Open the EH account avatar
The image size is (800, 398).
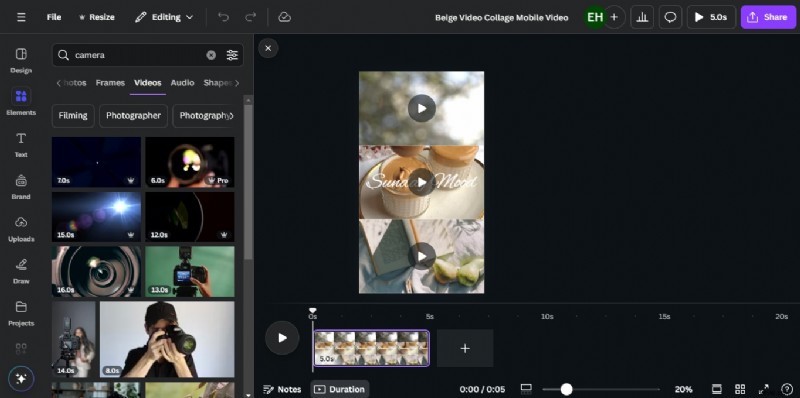point(595,17)
